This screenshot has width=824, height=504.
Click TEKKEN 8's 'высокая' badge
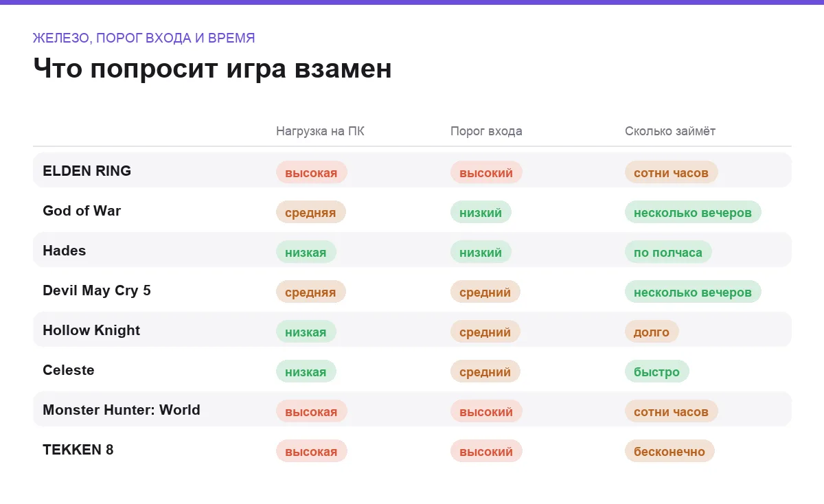click(312, 451)
